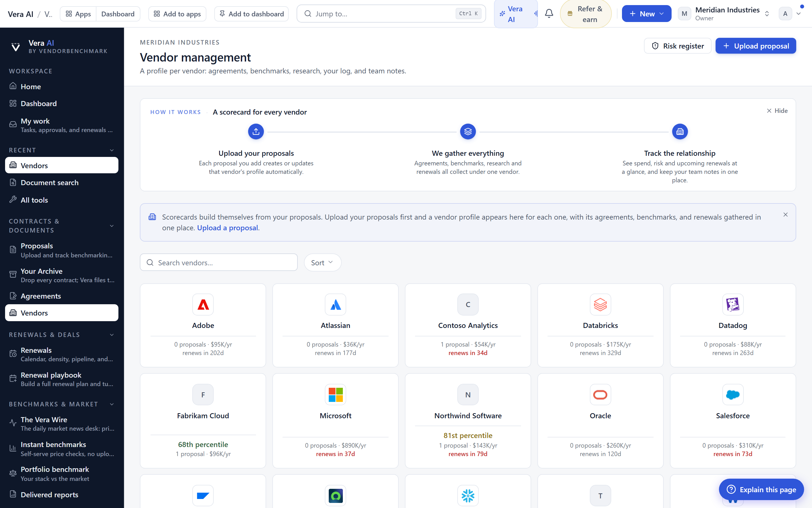Click the Vera AI breadcrumb
Image resolution: width=812 pixels, height=508 pixels.
21,14
